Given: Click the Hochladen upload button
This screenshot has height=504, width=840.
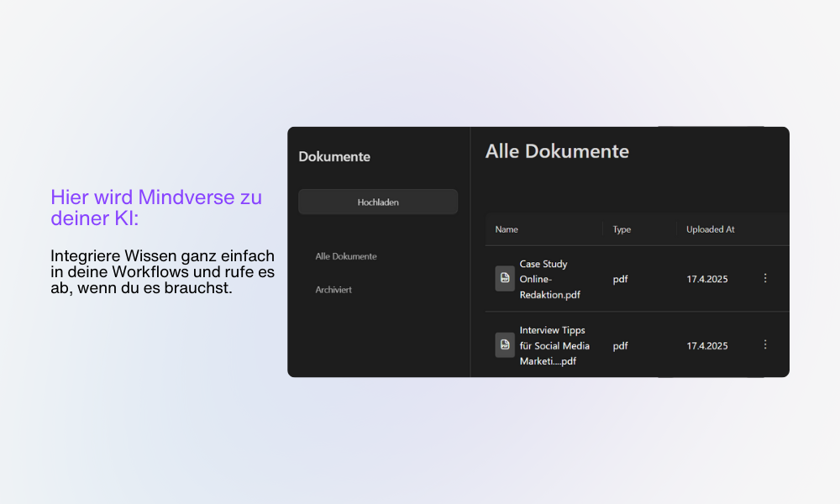Looking at the screenshot, I should click(x=377, y=202).
